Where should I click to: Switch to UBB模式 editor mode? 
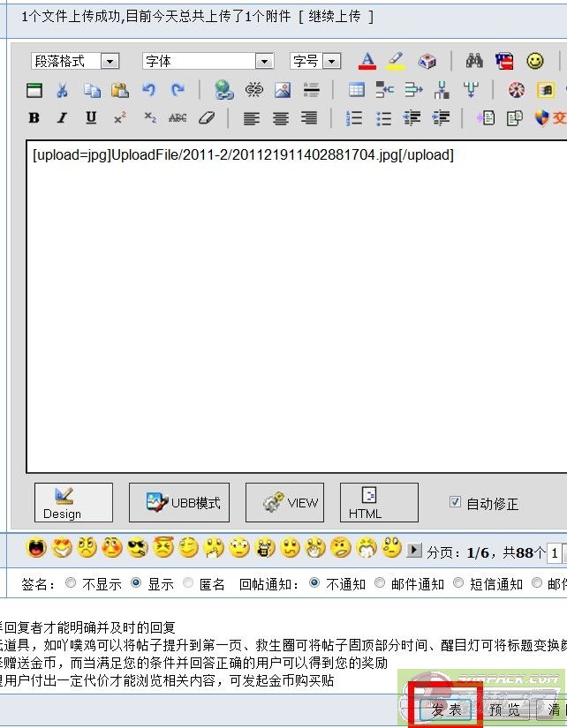(x=178, y=503)
